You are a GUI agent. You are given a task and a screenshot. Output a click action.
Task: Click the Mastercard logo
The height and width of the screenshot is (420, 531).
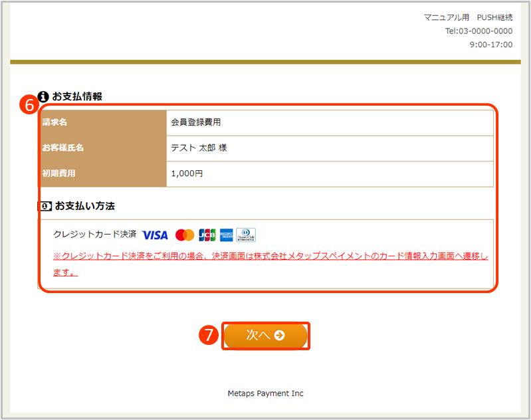(184, 235)
